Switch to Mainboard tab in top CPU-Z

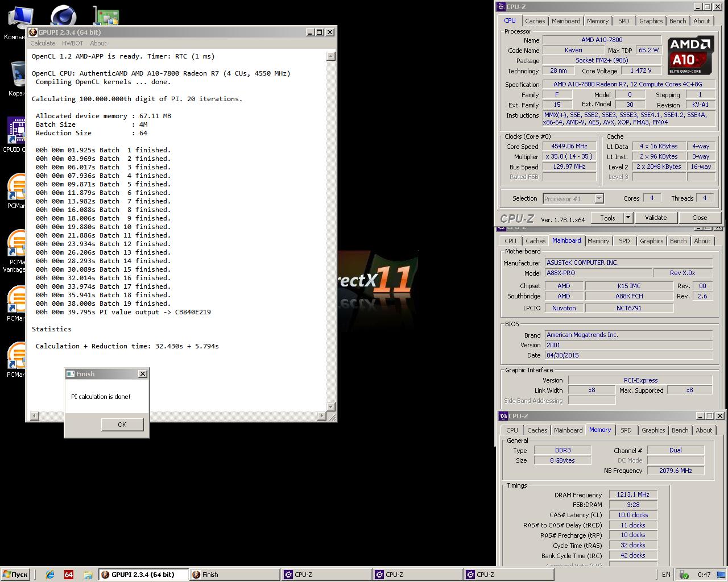[566, 21]
